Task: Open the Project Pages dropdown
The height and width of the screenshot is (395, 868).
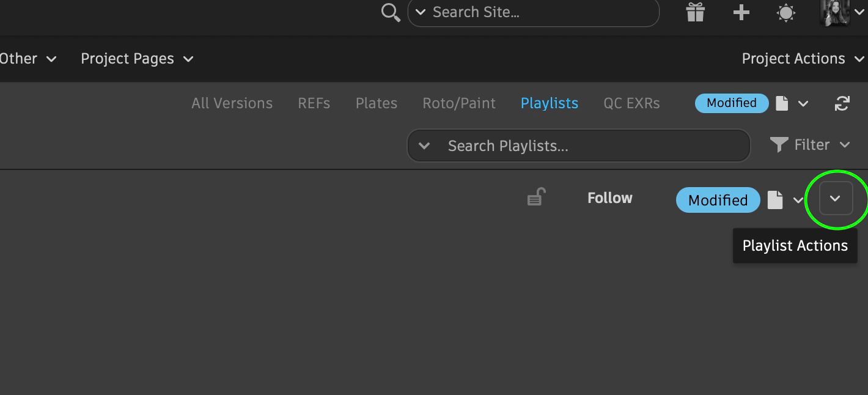Action: point(136,59)
